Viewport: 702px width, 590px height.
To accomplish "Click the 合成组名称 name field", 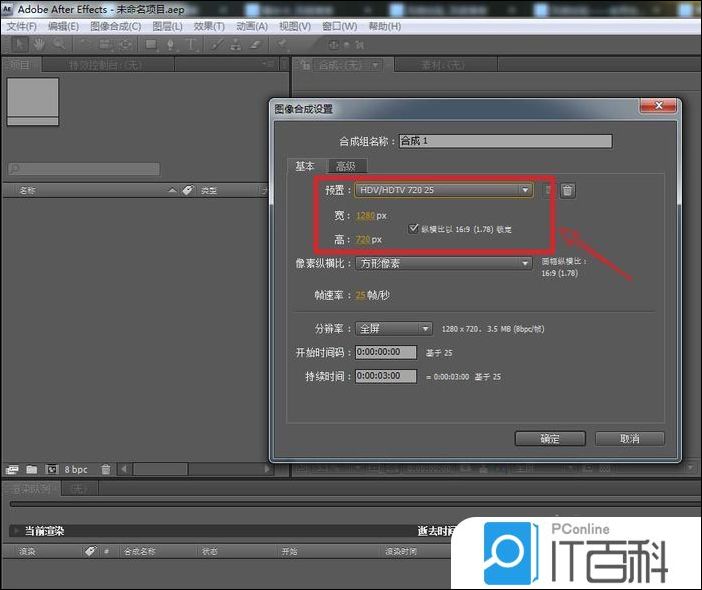I will pyautogui.click(x=504, y=141).
